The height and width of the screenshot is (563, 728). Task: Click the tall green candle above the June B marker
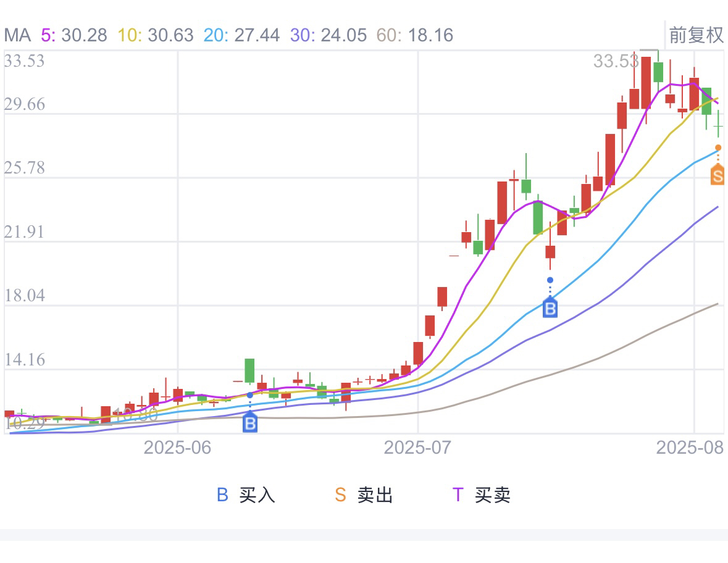coord(250,371)
